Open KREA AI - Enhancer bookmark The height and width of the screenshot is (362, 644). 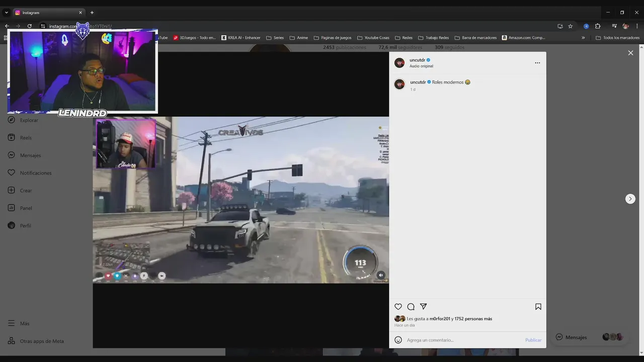(241, 38)
